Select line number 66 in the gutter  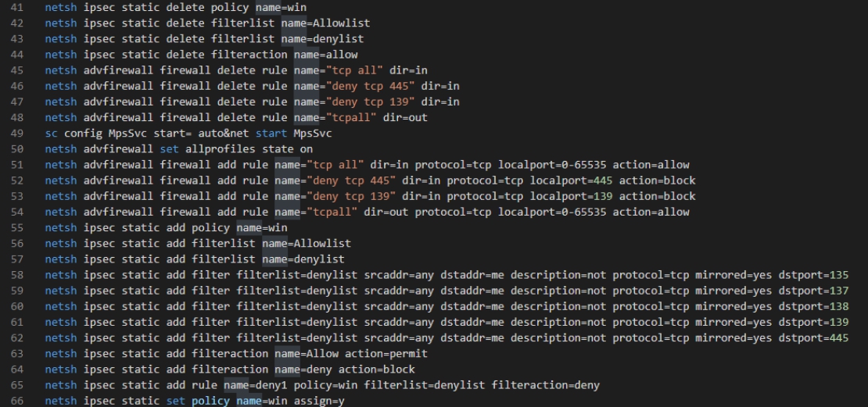[x=17, y=401]
